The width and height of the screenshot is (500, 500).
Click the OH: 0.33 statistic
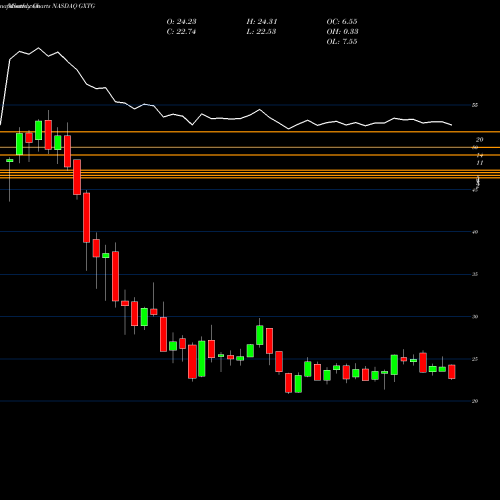tap(342, 32)
